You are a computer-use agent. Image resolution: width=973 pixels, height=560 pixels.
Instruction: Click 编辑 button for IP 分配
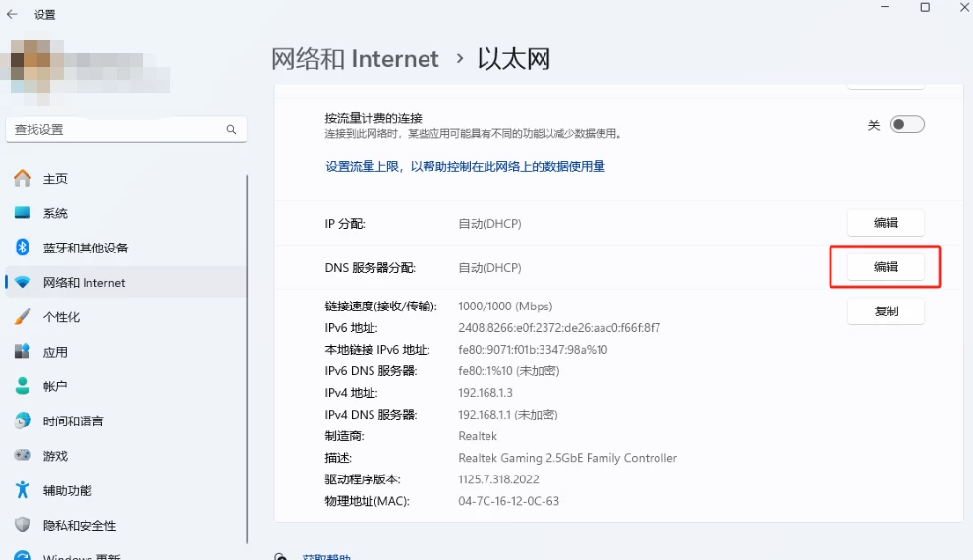click(x=886, y=223)
